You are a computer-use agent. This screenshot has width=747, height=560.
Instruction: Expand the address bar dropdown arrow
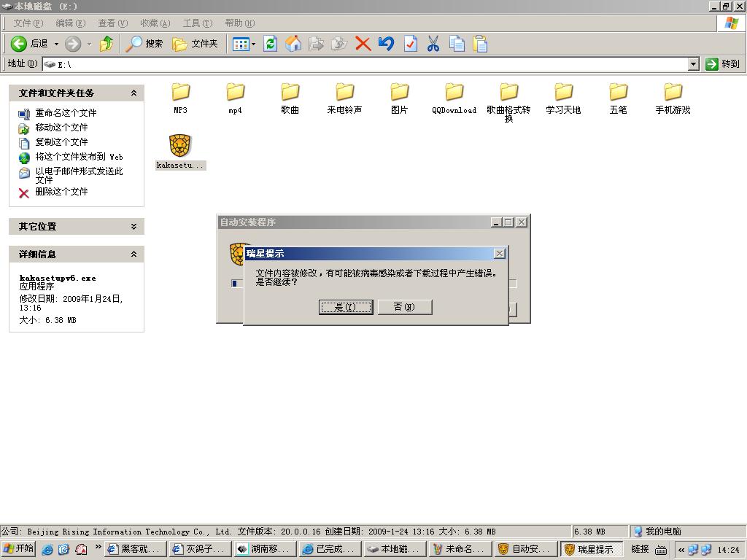pos(693,64)
